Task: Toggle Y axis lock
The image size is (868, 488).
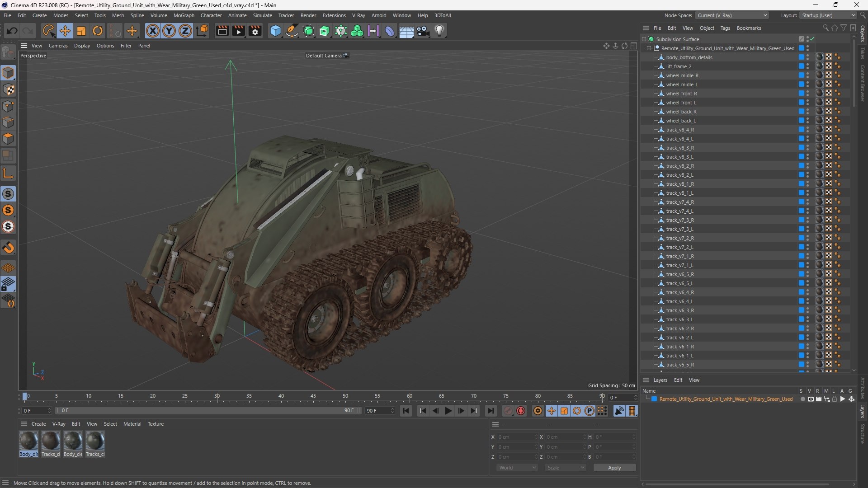Action: [x=169, y=31]
